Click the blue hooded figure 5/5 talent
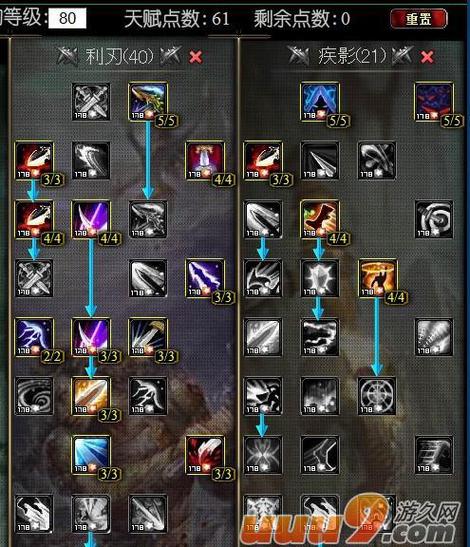The width and height of the screenshot is (470, 547). coord(320,102)
